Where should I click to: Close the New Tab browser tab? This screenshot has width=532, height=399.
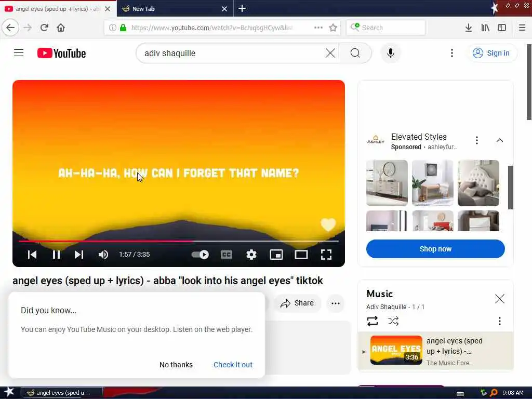point(224,9)
